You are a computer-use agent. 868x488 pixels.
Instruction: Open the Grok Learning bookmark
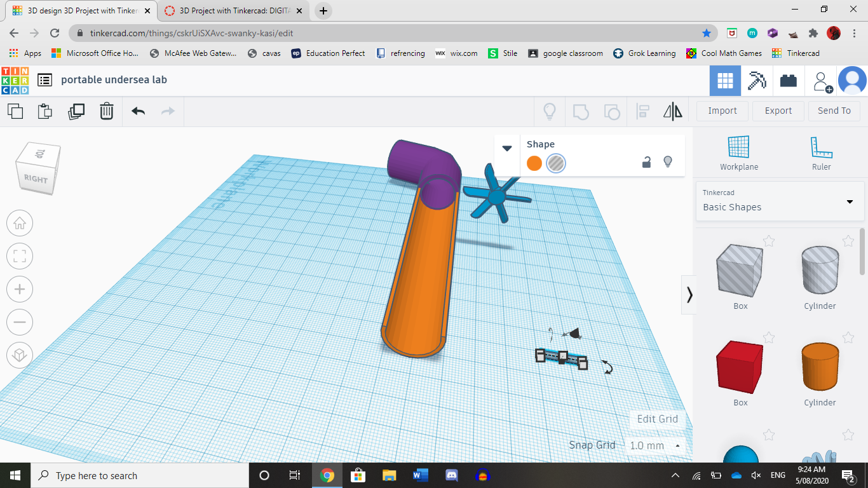click(644, 53)
